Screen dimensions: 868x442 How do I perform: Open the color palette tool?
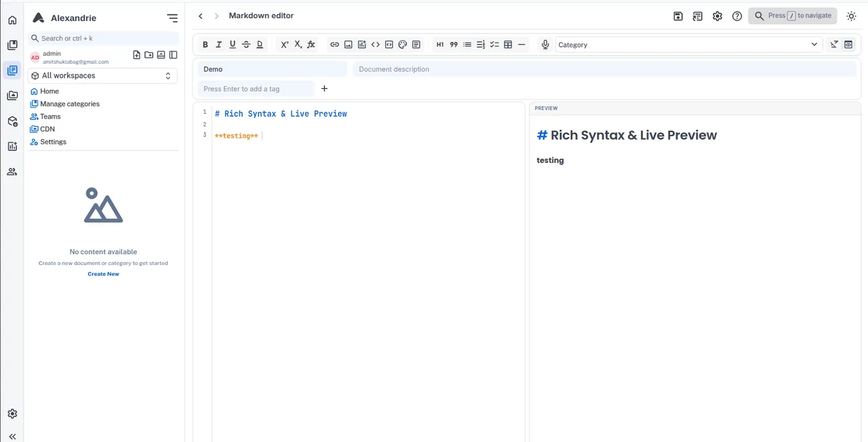402,45
